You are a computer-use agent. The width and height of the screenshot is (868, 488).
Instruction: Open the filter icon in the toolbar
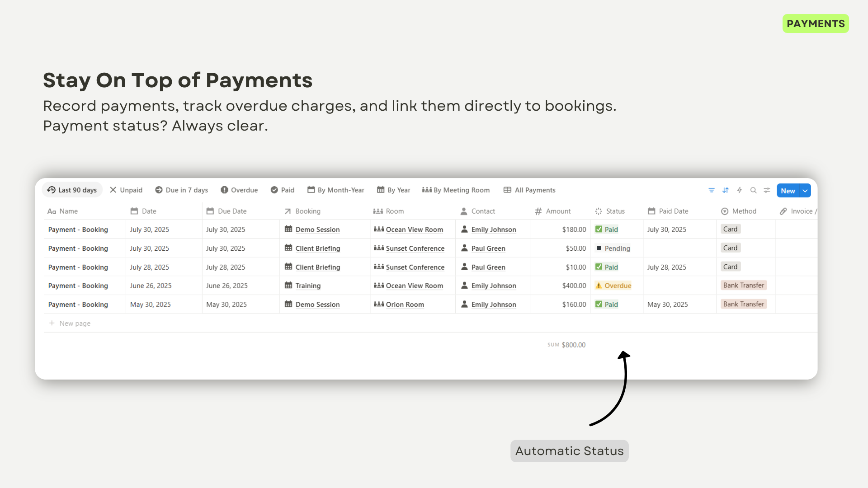coord(711,190)
